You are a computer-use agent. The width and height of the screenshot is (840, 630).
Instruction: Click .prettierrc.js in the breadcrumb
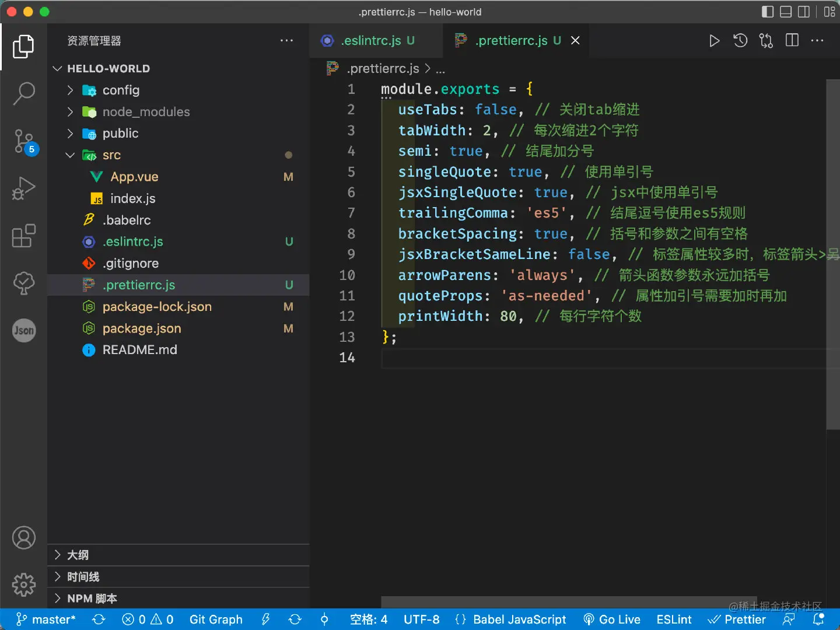pos(383,69)
